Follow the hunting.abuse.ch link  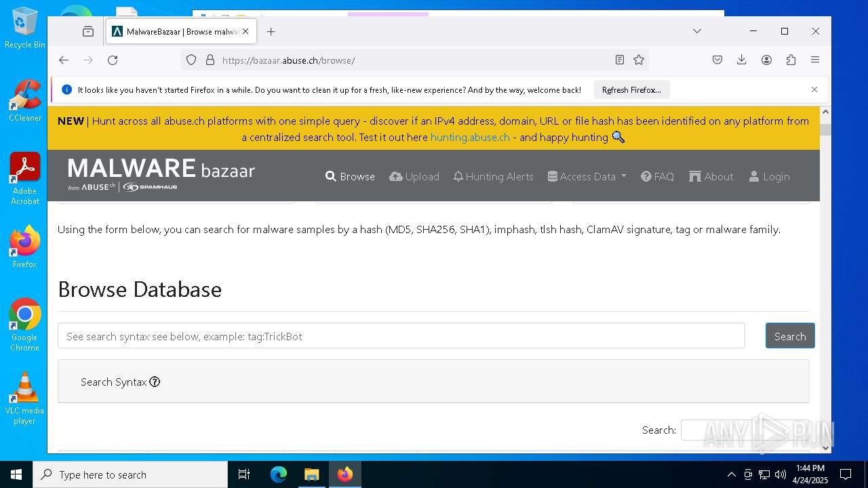pyautogui.click(x=470, y=137)
